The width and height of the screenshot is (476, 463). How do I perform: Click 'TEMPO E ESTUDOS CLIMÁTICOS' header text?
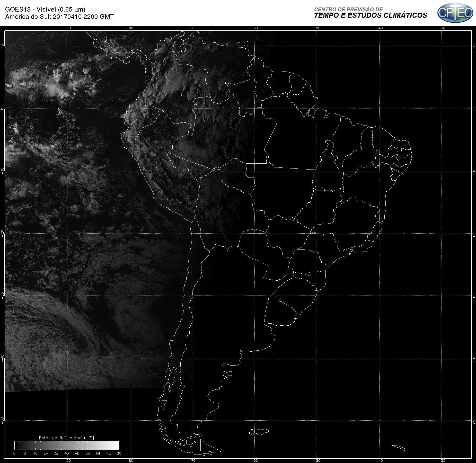(x=371, y=15)
